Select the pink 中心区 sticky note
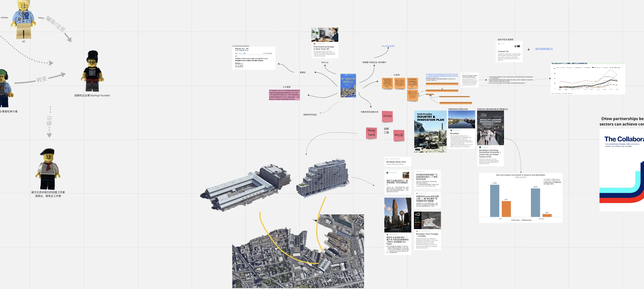This screenshot has width=644, height=289. [399, 135]
